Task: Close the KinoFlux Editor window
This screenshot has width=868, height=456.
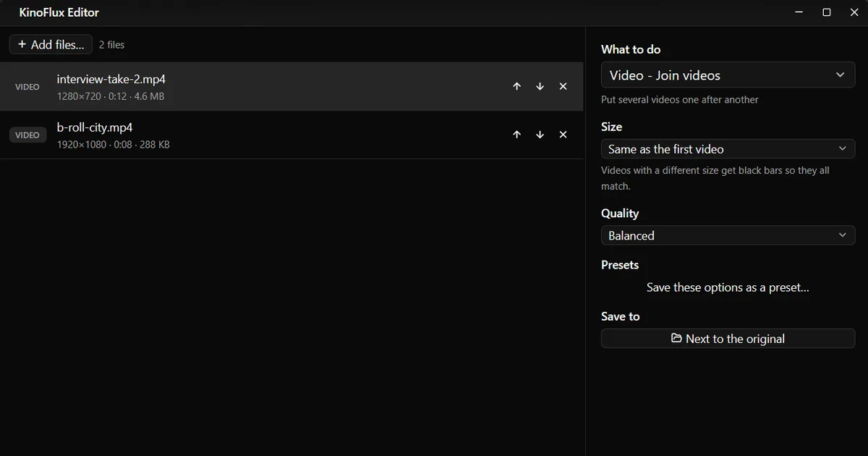Action: pos(854,12)
